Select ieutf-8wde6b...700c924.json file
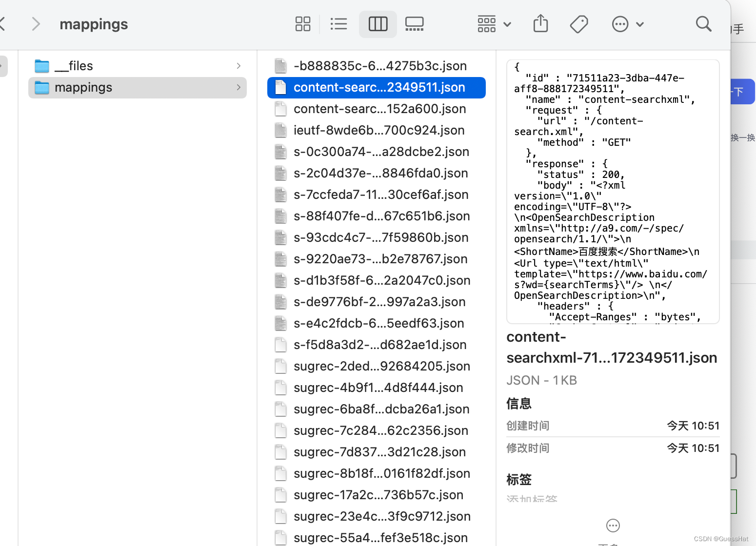Image resolution: width=756 pixels, height=546 pixels. click(377, 130)
